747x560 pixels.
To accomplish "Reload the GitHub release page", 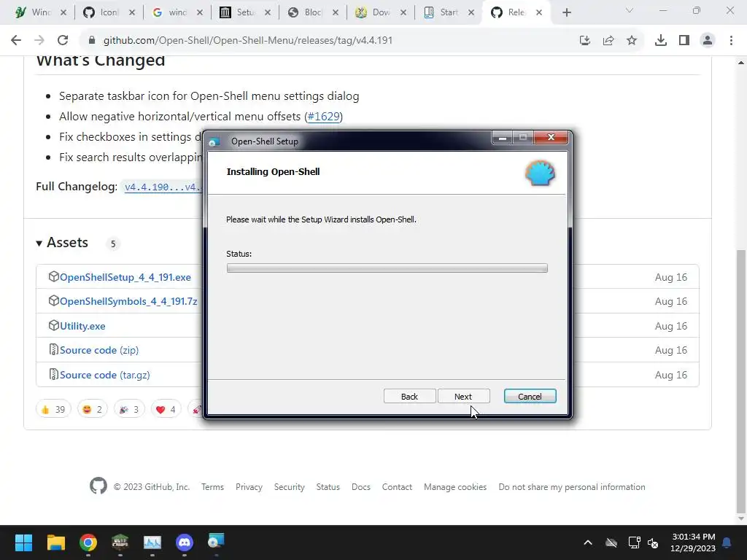I will point(63,40).
